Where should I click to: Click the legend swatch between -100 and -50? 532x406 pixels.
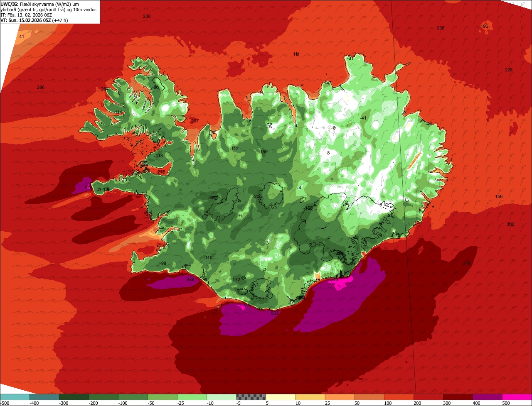[x=133, y=397]
